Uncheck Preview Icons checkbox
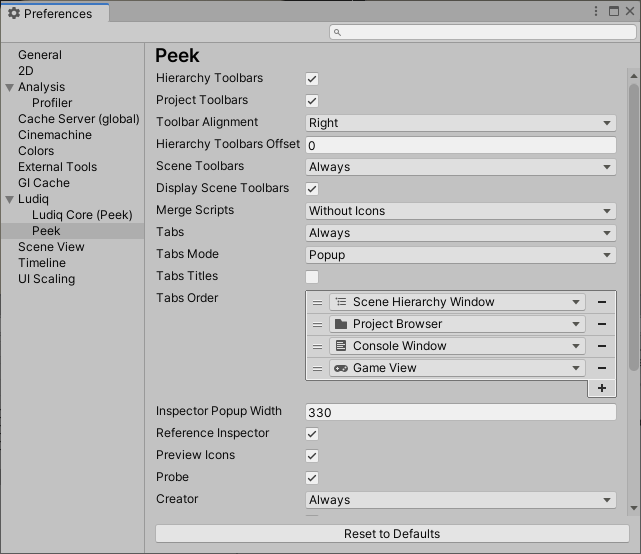 [x=312, y=456]
